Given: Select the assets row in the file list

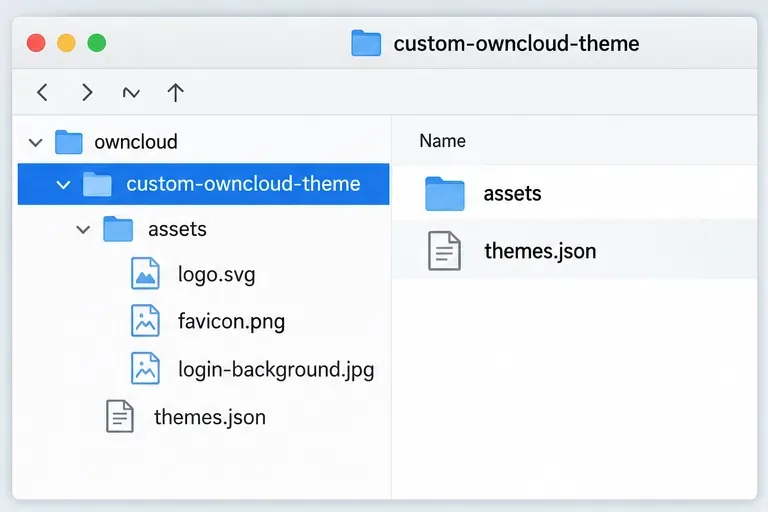Looking at the screenshot, I should (574, 194).
